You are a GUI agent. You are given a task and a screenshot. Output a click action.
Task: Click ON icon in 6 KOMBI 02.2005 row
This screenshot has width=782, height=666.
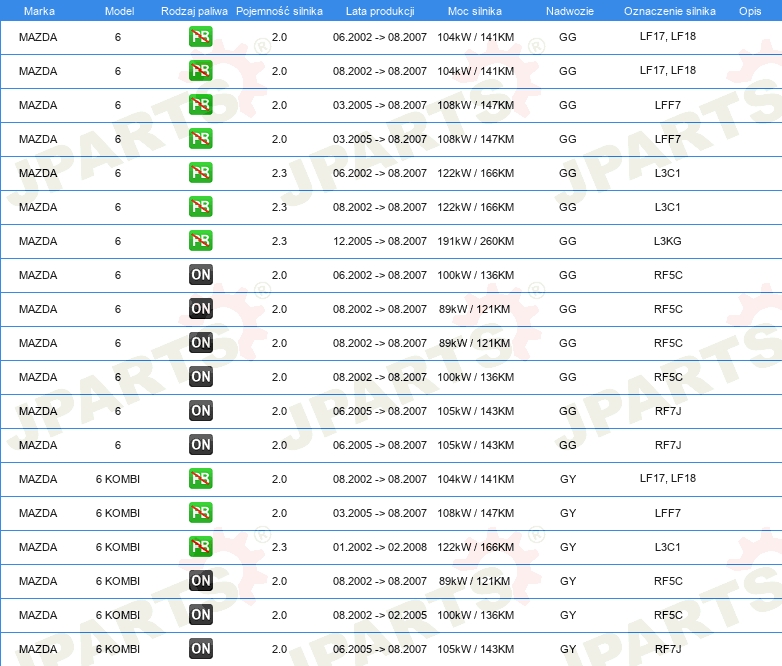201,615
